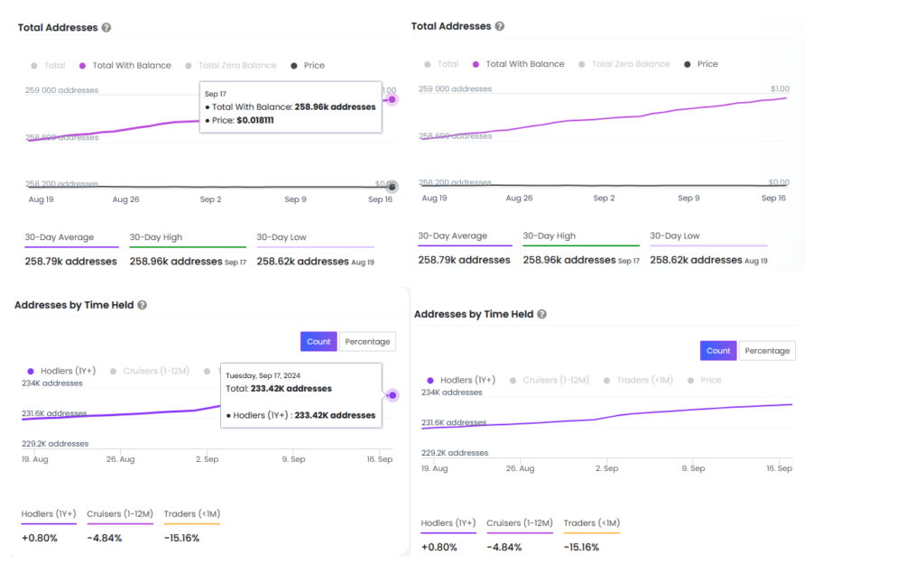Select 30-Day Low tab in left panel
This screenshot has height=564, width=924.
click(x=315, y=238)
